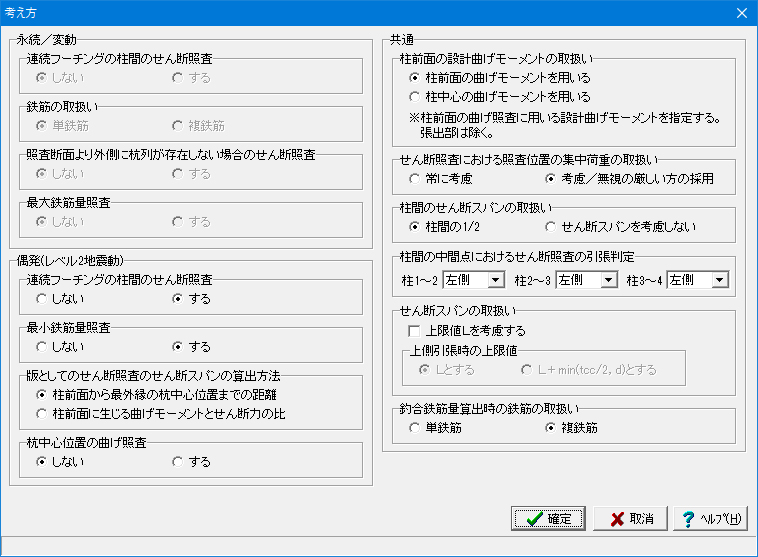Confirm settings with the 確定 button
The image size is (758, 557).
pyautogui.click(x=548, y=519)
